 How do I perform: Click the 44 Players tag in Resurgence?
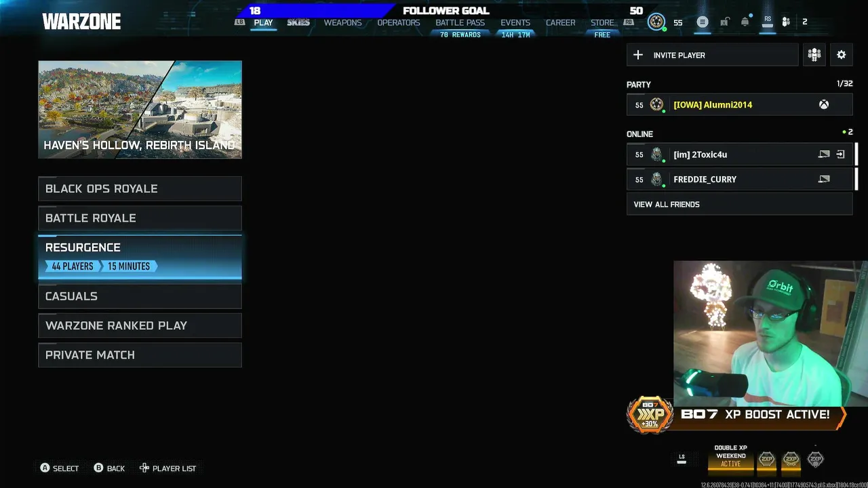(x=71, y=266)
